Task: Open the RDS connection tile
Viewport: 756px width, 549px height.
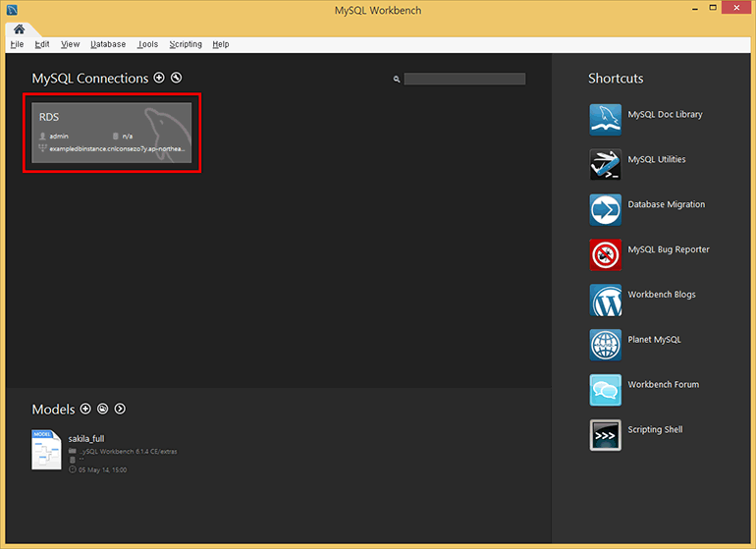Action: pos(112,132)
